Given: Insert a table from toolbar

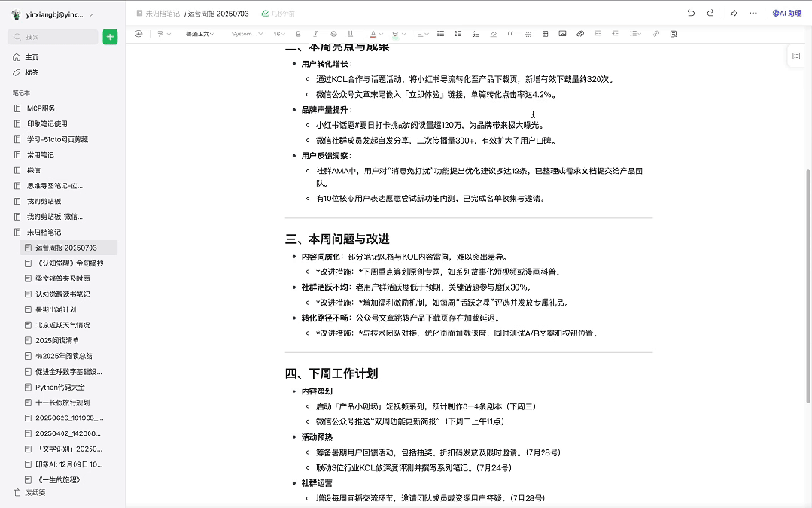Looking at the screenshot, I should pos(546,34).
